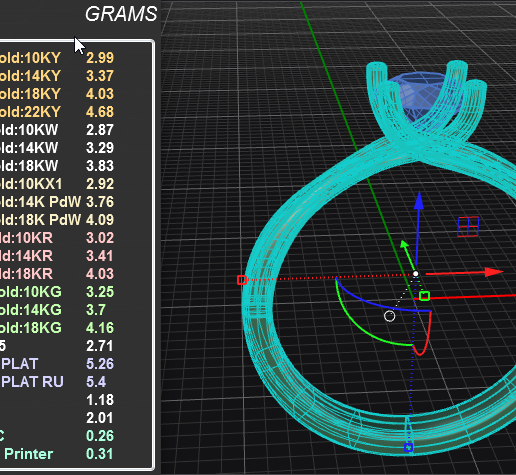The width and height of the screenshot is (516, 475).
Task: Click the 14KW weight value 3.29
Action: [x=100, y=148]
